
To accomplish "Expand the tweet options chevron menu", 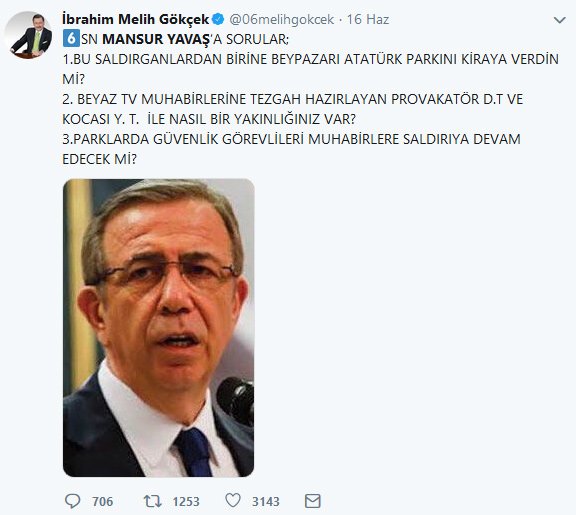I will [559, 20].
